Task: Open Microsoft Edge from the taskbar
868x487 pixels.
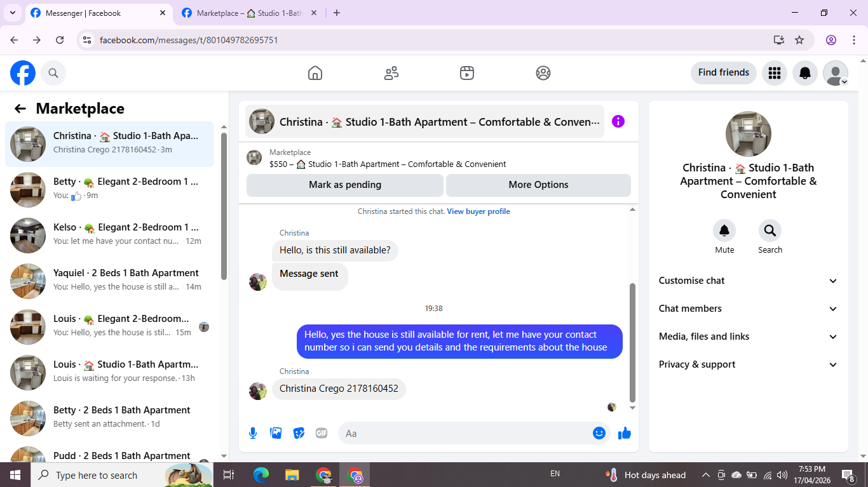Action: pyautogui.click(x=261, y=475)
